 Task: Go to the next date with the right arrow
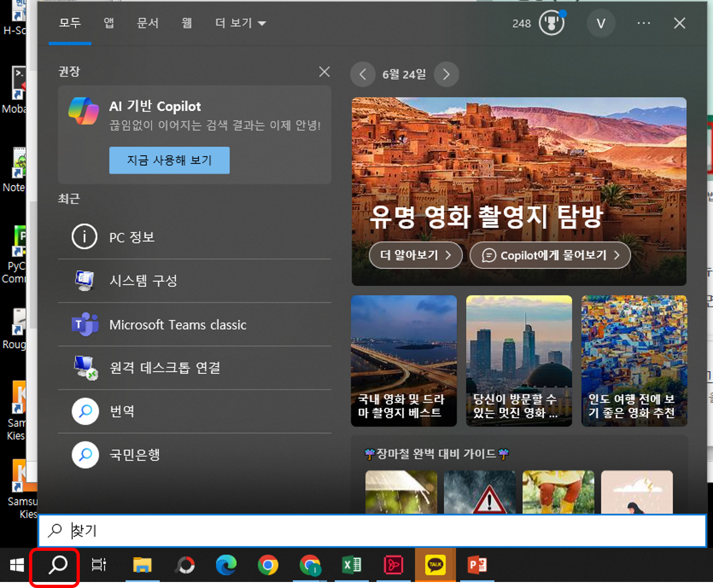point(446,74)
